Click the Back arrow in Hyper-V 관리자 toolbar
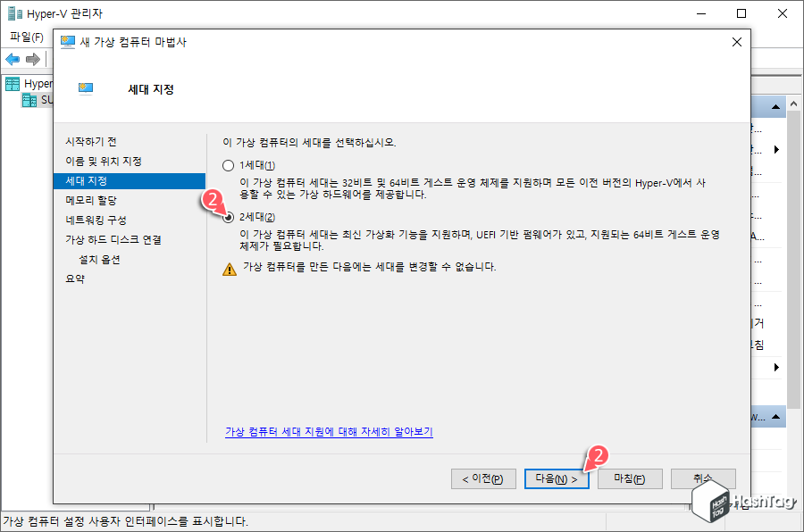The height and width of the screenshot is (532, 804). 13,60
